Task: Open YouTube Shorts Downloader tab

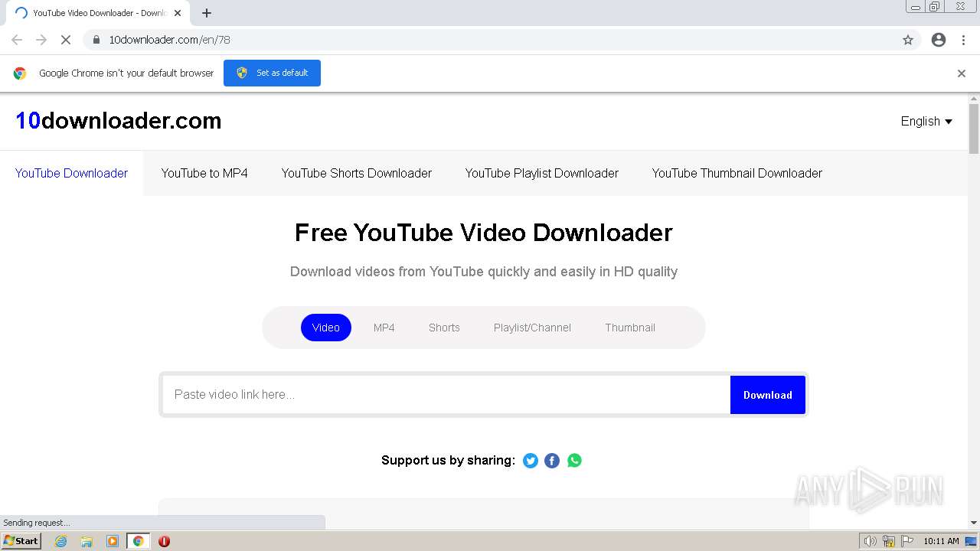Action: pos(357,173)
